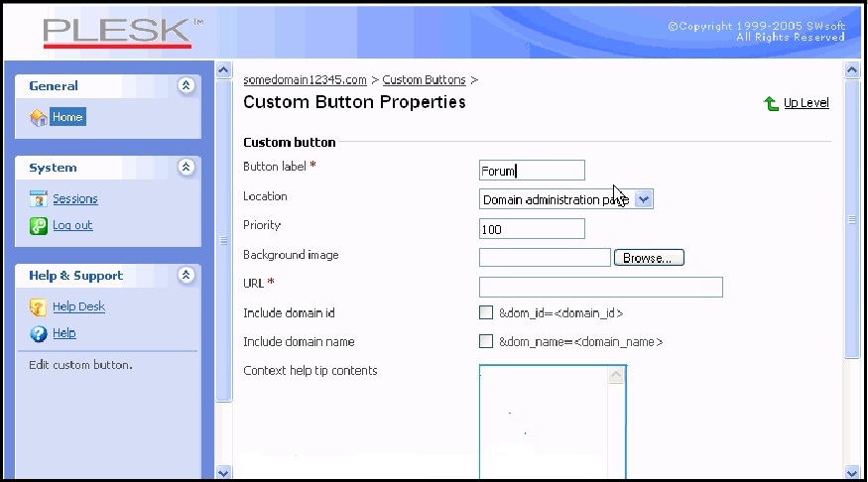Click the main page scroll down arrow
Viewport: 868px width, 482px height.
click(852, 473)
